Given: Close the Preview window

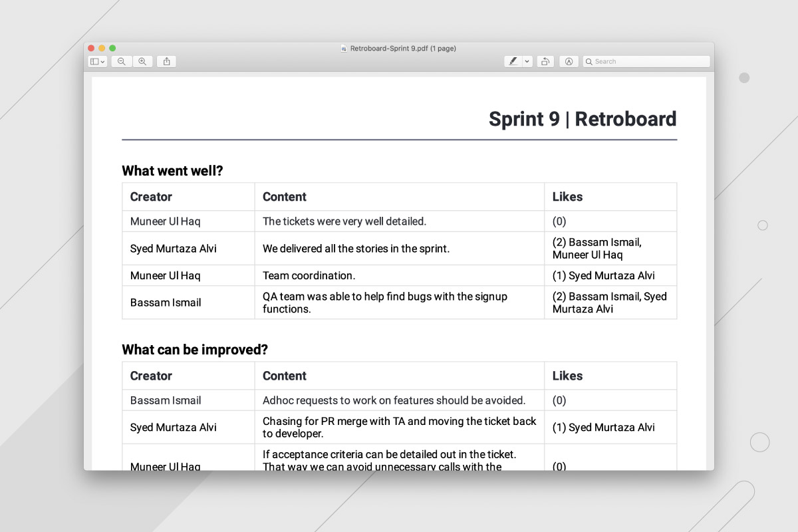Looking at the screenshot, I should [x=90, y=48].
